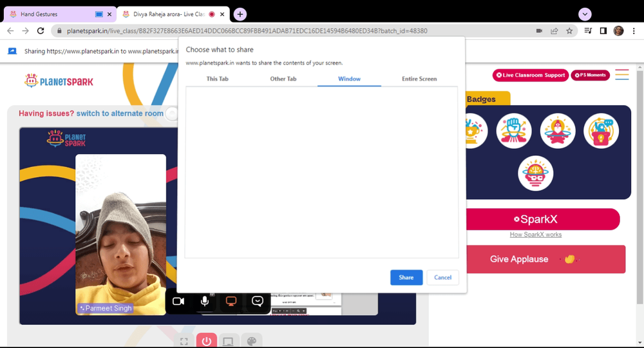
Task: Go back to previous page
Action: (x=11, y=31)
